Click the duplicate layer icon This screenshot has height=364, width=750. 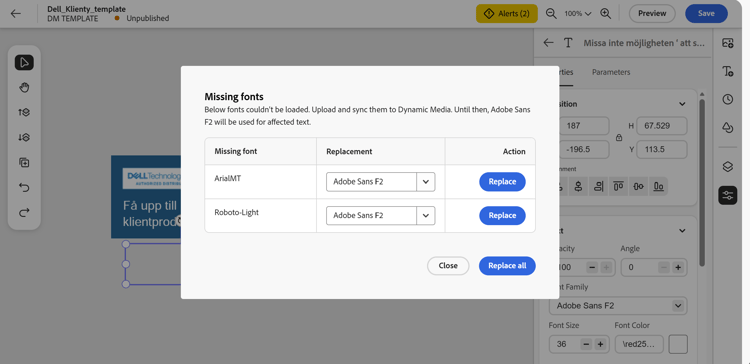tap(24, 163)
